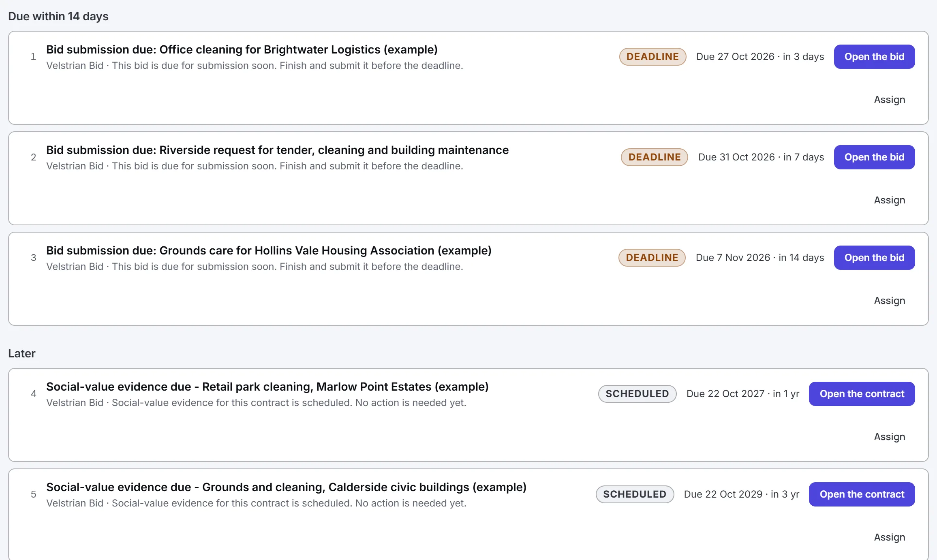
Task: Assign the Marlow Point Estates evidence task
Action: tap(889, 437)
